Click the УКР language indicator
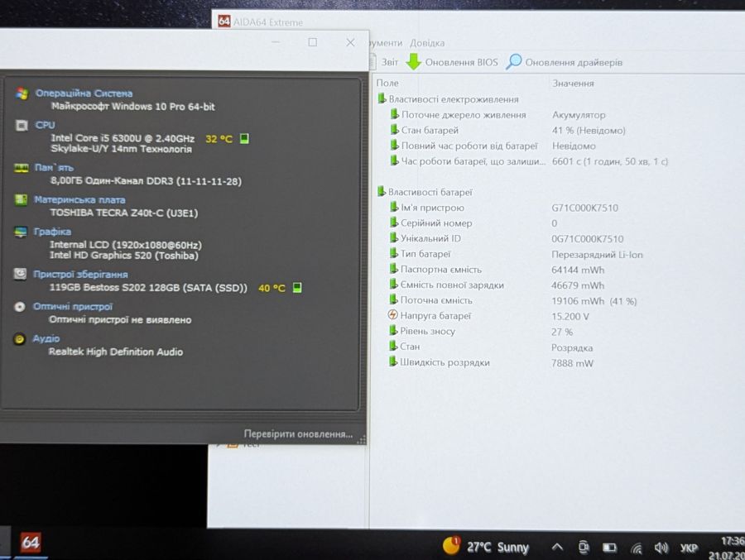Screen dimensions: 745x560 (689, 548)
